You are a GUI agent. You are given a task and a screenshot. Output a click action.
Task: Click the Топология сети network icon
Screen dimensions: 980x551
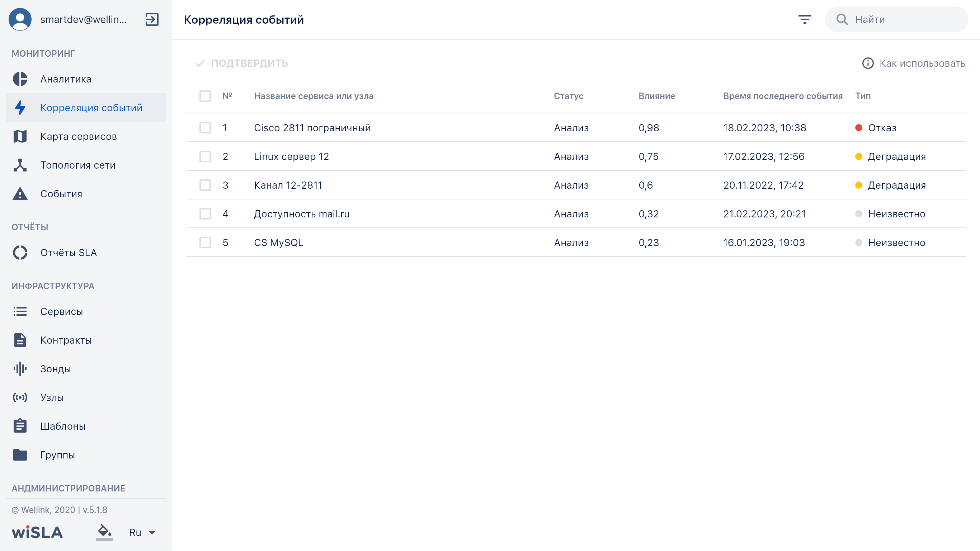tap(20, 165)
